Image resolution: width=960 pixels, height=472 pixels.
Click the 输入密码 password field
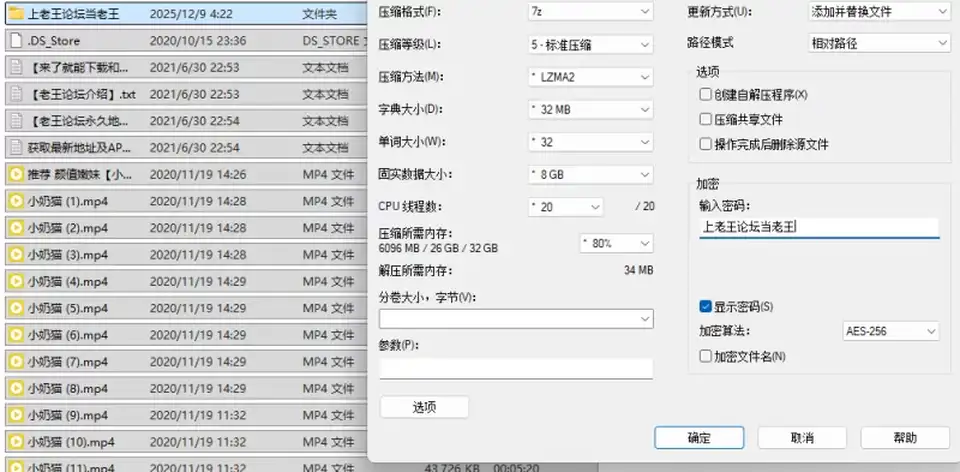pyautogui.click(x=819, y=228)
